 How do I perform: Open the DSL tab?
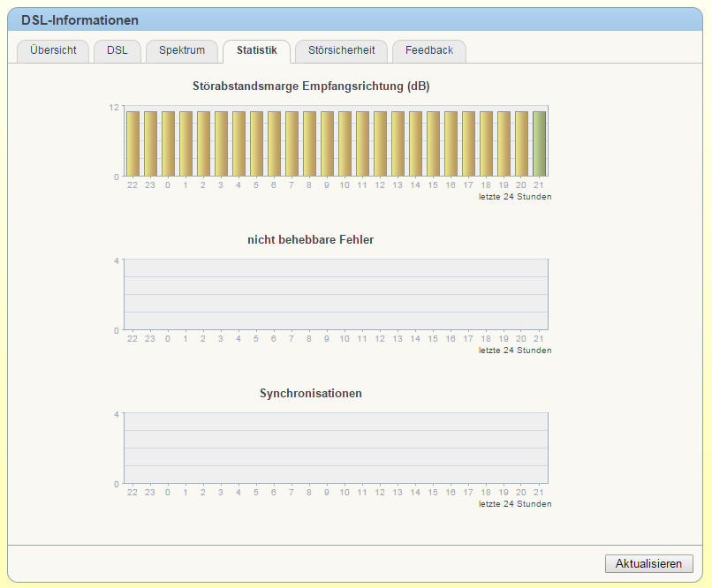pyautogui.click(x=117, y=51)
